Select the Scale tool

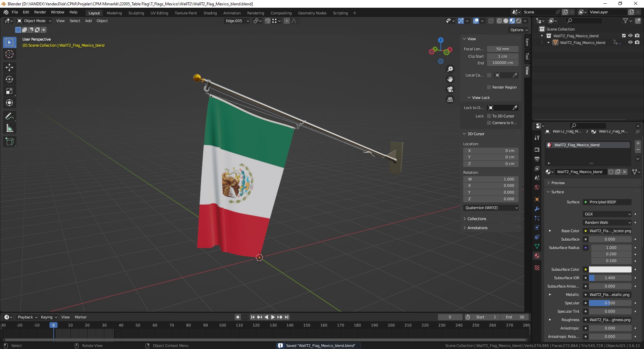(9, 91)
